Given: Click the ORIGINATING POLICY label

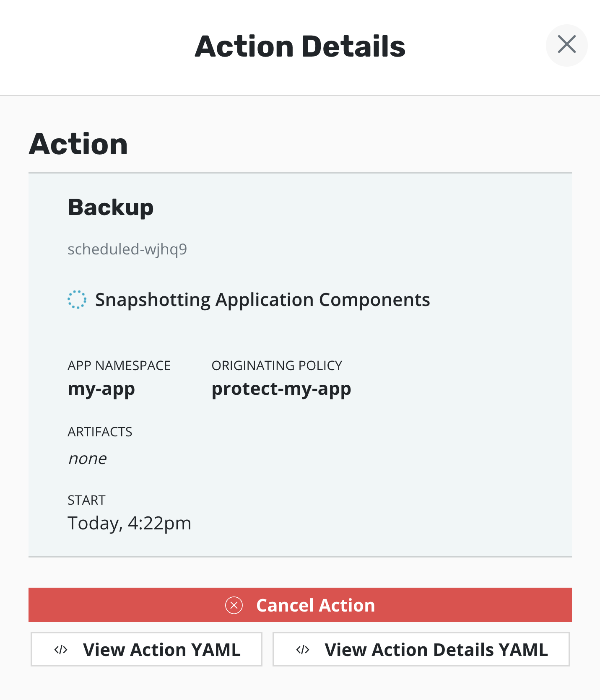Looking at the screenshot, I should tap(277, 366).
